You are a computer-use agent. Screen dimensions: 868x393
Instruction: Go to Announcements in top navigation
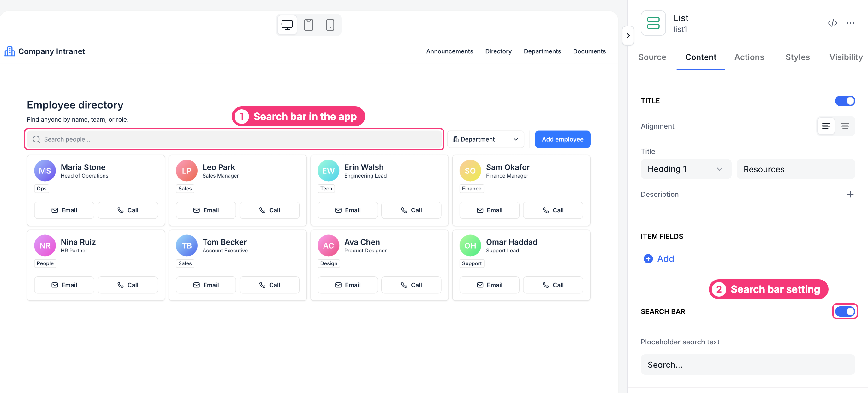point(449,51)
